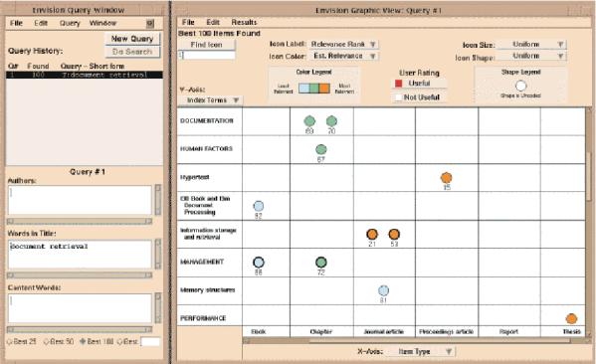Click the orange Most Relevant color swatch

[x=324, y=89]
